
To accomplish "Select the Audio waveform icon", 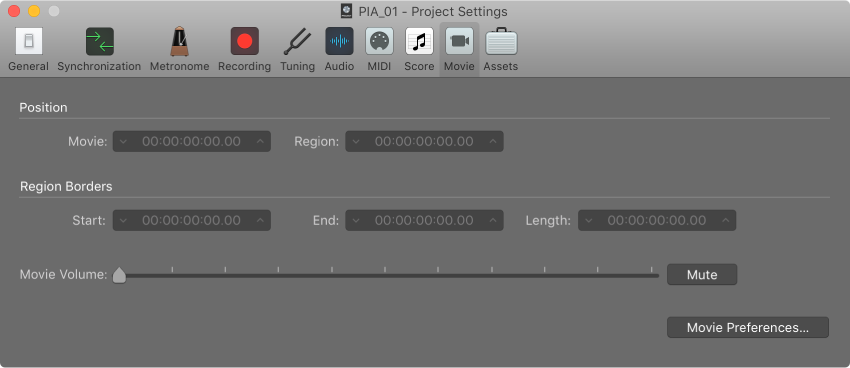I will coord(339,42).
